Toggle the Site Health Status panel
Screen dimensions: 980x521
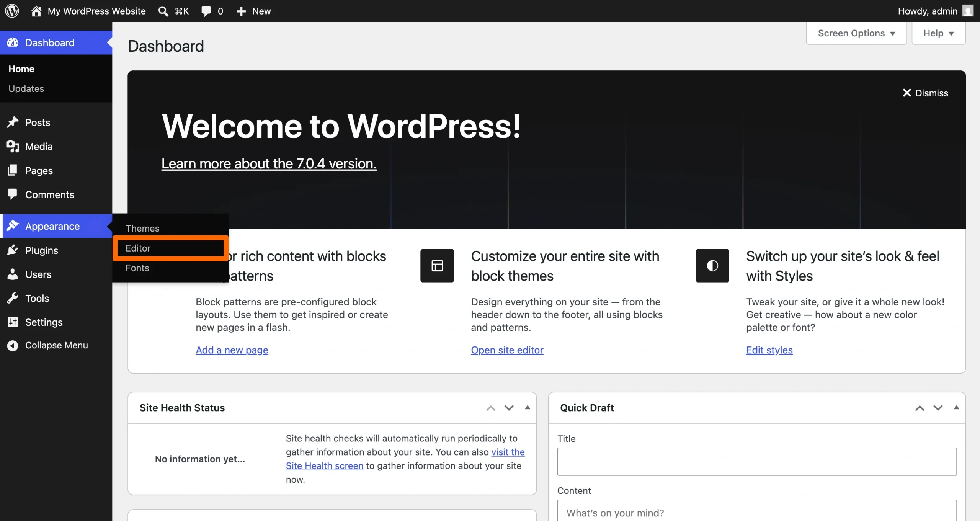click(x=528, y=407)
